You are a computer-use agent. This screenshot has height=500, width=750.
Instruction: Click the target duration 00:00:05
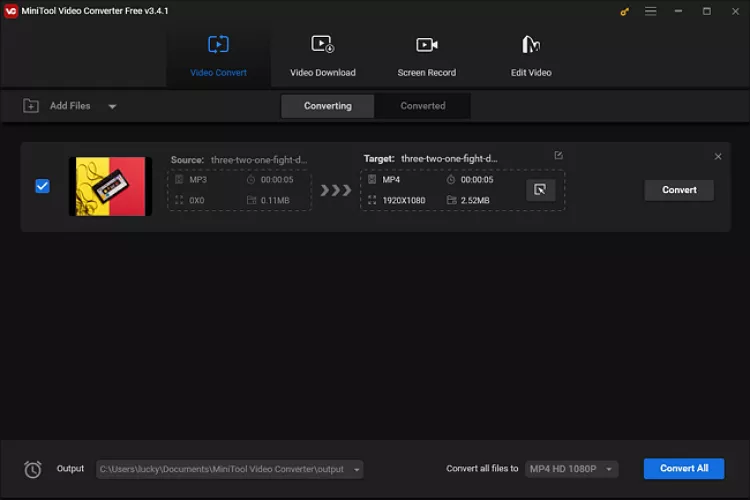(x=477, y=179)
